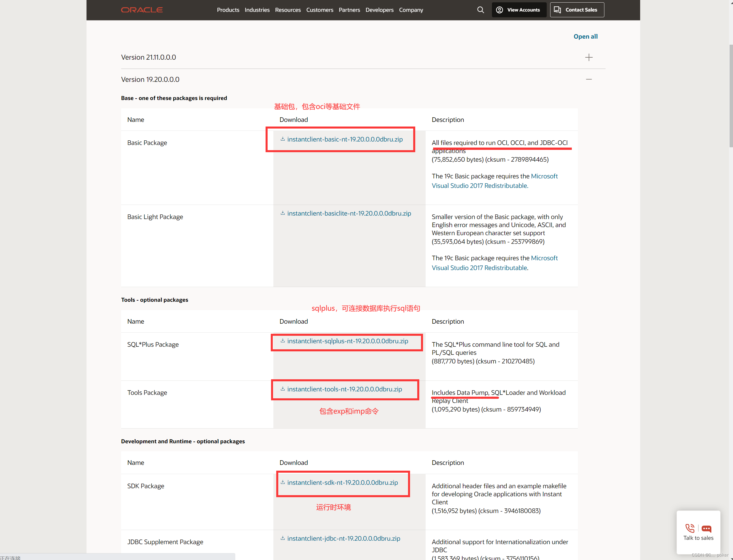Image resolution: width=733 pixels, height=560 pixels.
Task: Click the Contact Sales button
Action: coord(577,10)
